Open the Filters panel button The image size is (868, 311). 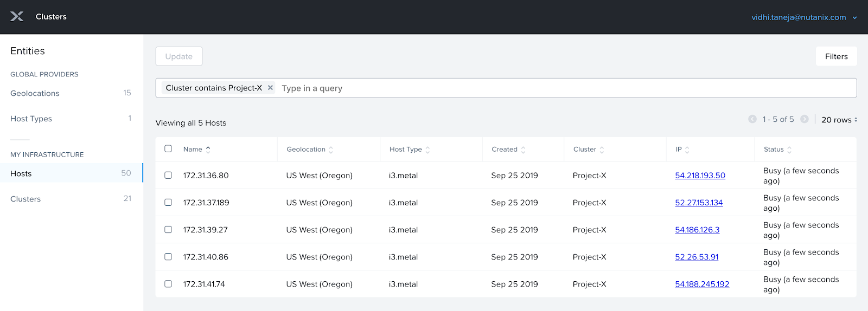coord(836,56)
